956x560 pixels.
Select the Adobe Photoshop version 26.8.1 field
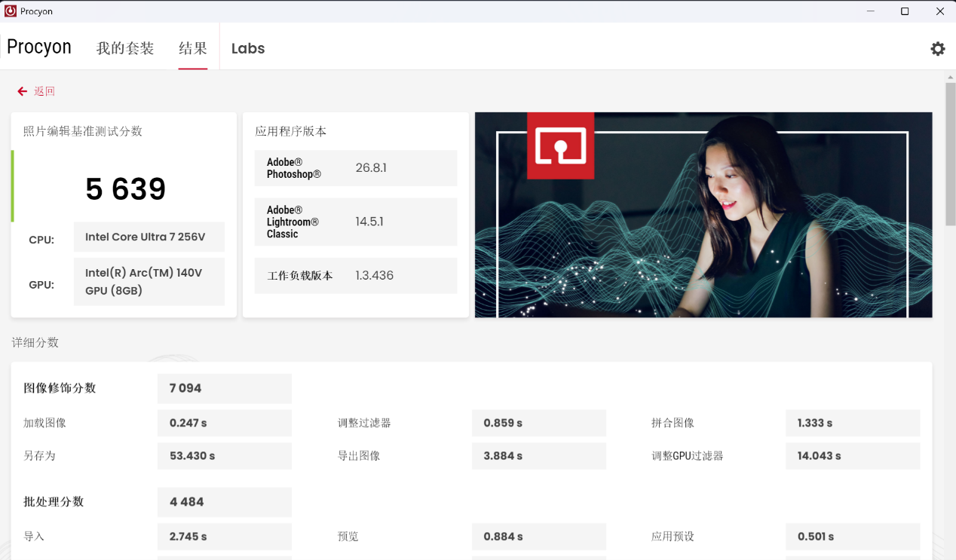pos(355,167)
